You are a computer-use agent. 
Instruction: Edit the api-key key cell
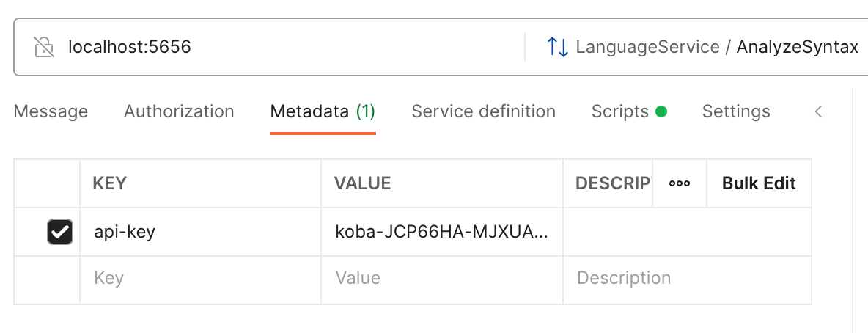(200, 232)
